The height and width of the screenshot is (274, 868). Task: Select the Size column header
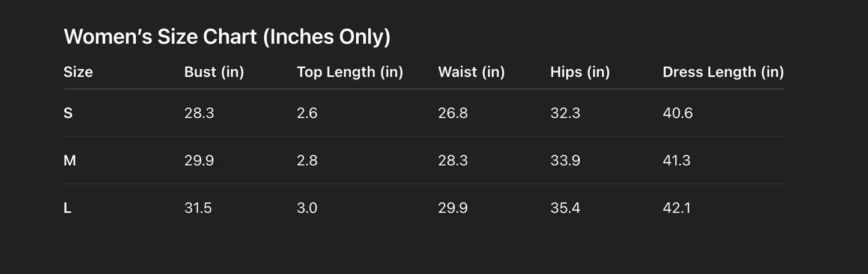pos(78,72)
